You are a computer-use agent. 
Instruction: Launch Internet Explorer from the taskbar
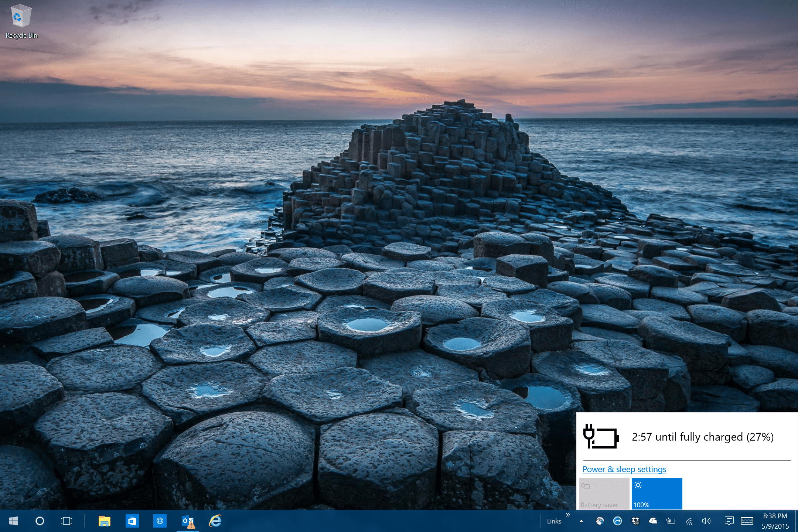click(x=215, y=521)
